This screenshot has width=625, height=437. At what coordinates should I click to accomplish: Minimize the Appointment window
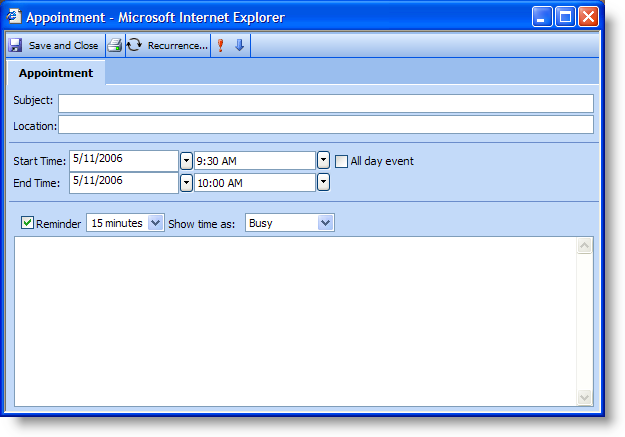point(542,17)
